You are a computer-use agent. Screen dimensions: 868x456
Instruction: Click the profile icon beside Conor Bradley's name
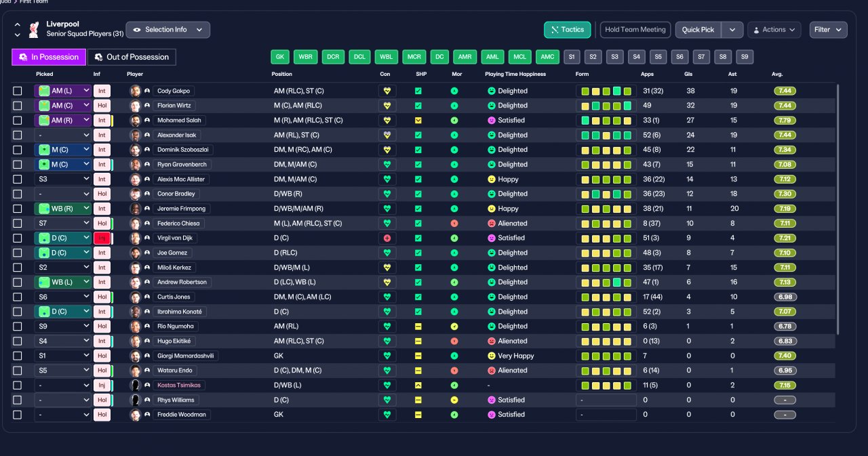(x=146, y=194)
